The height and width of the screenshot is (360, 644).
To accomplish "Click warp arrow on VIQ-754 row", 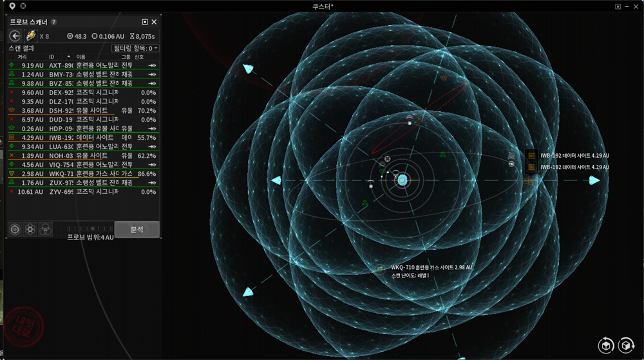I will [x=153, y=165].
